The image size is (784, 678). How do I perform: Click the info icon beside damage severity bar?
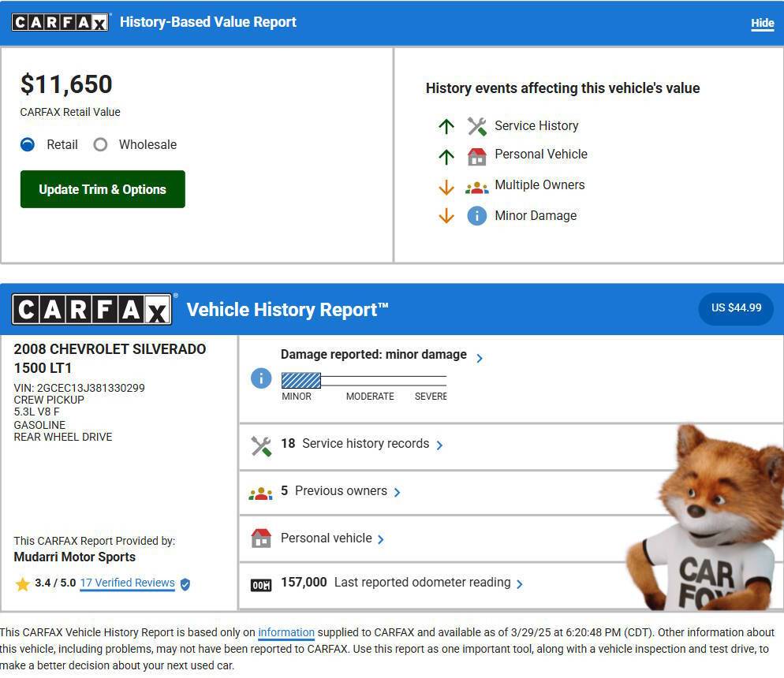pyautogui.click(x=261, y=378)
